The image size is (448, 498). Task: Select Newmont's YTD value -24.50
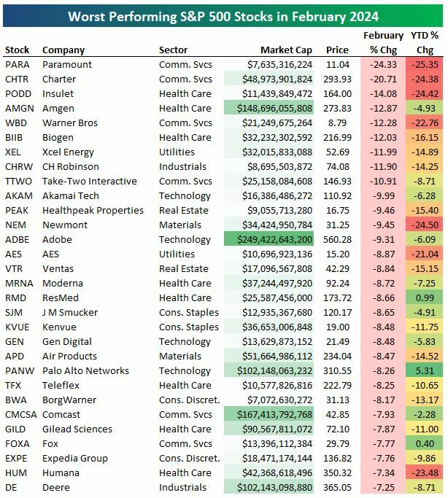pos(423,225)
